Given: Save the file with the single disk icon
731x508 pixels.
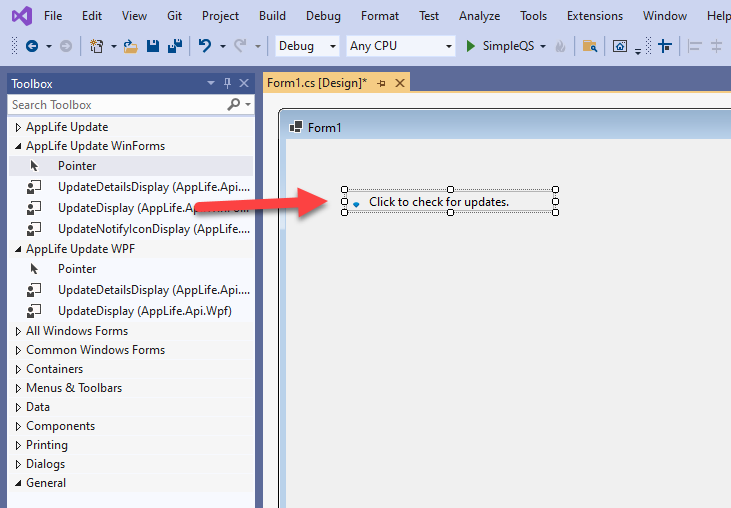Looking at the screenshot, I should pos(153,46).
